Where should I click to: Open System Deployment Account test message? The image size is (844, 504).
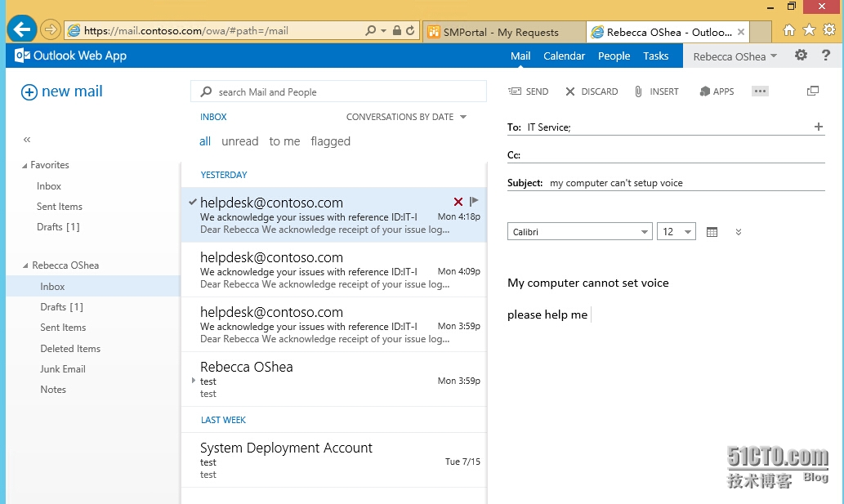coord(334,461)
